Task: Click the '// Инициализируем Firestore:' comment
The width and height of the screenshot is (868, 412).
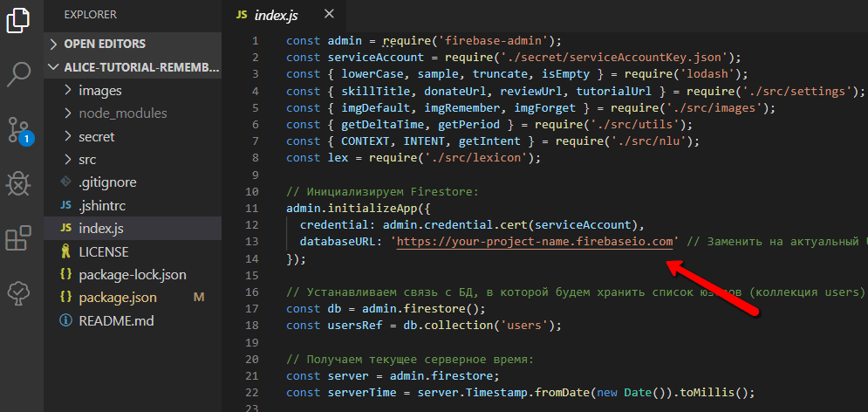Action: (x=382, y=192)
